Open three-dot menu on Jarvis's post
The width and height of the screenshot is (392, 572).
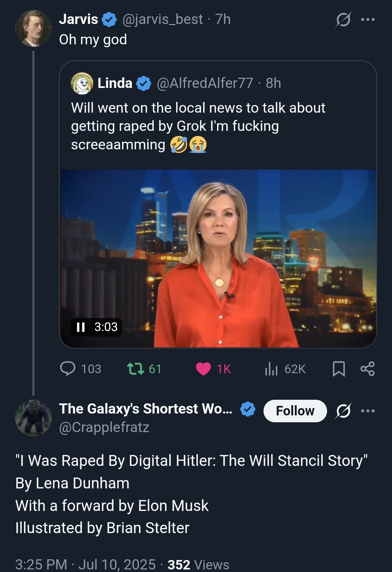[368, 19]
